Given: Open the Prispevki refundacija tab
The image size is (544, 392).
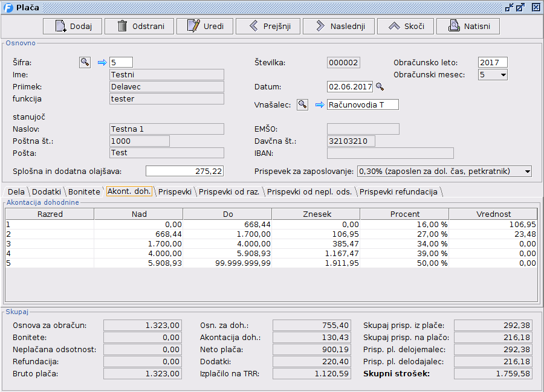Looking at the screenshot, I should [398, 191].
